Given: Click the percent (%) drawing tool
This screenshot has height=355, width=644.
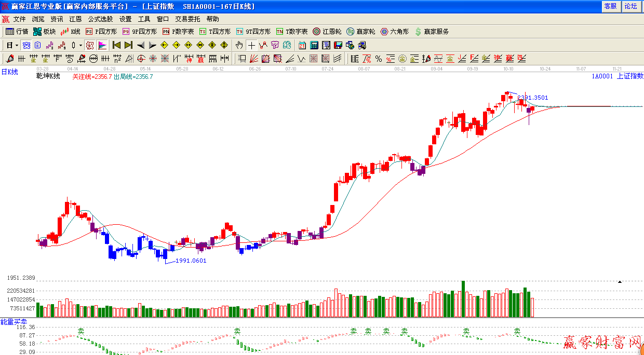Looking at the screenshot, I should coord(379,59).
